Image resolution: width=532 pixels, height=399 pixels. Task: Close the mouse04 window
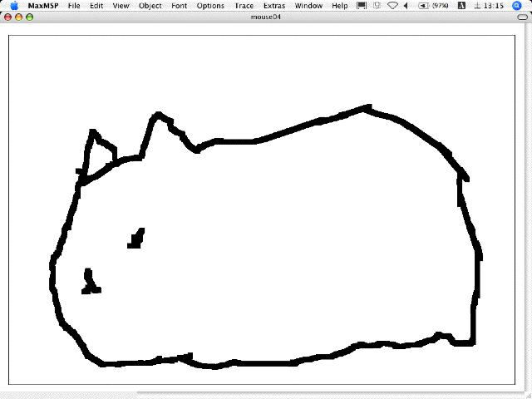(7, 17)
